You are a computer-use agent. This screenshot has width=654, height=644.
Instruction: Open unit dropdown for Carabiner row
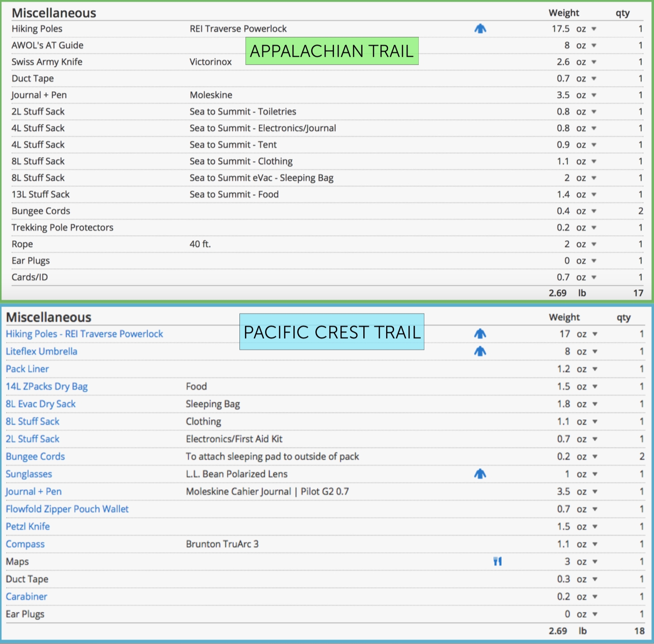pyautogui.click(x=595, y=597)
